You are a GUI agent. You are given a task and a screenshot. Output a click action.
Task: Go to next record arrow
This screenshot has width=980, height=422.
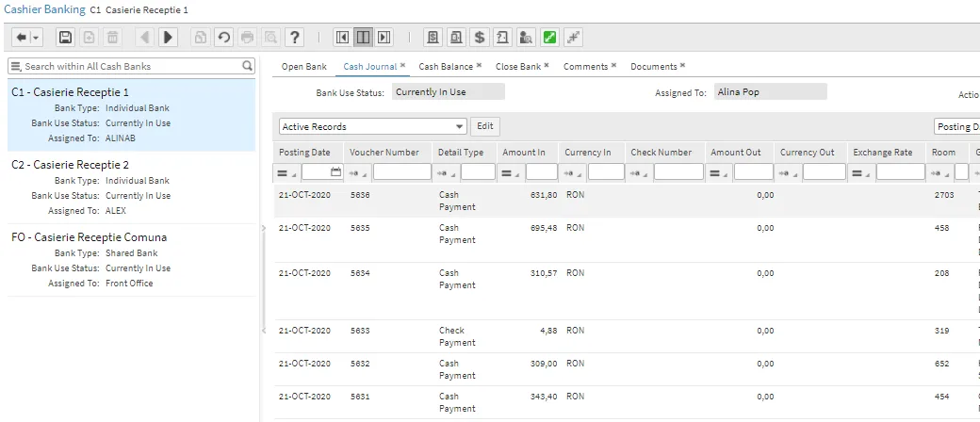point(168,38)
